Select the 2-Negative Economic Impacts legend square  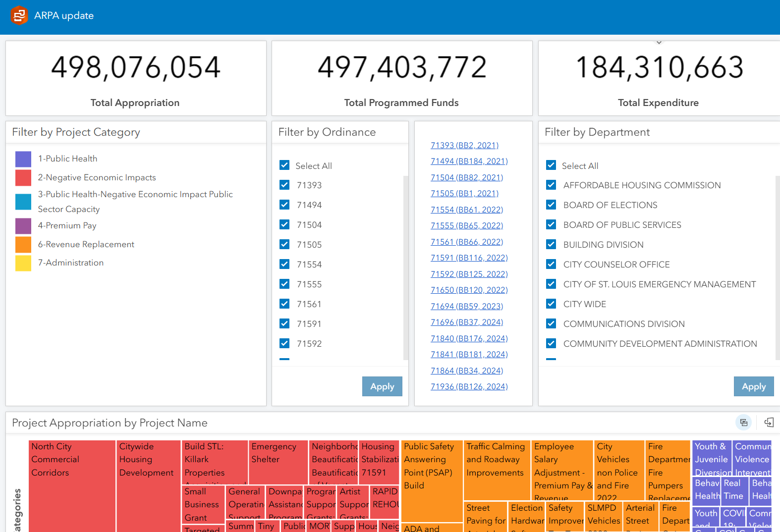(x=23, y=178)
